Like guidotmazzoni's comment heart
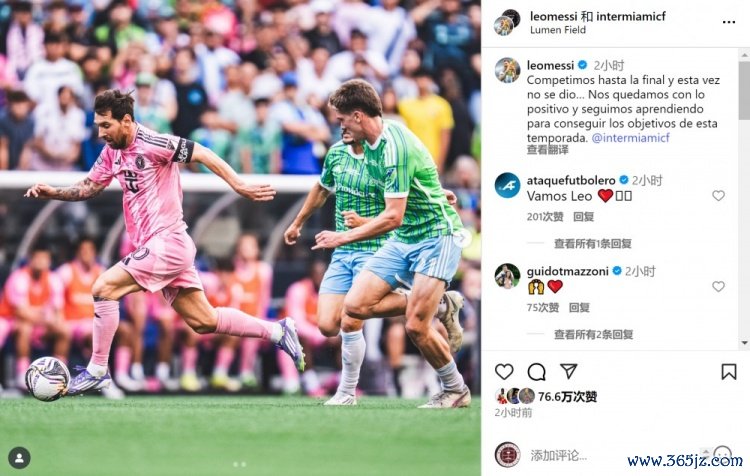Image resolution: width=750 pixels, height=476 pixels. tap(718, 286)
